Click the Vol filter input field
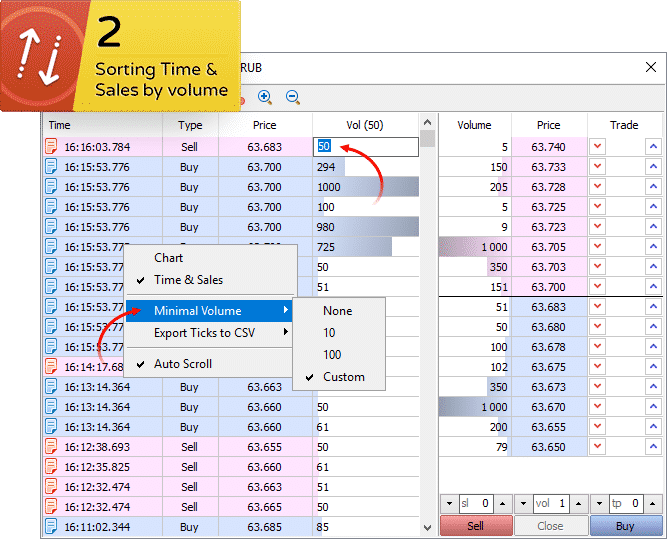Image resolution: width=667 pixels, height=539 pixels. pyautogui.click(x=365, y=147)
